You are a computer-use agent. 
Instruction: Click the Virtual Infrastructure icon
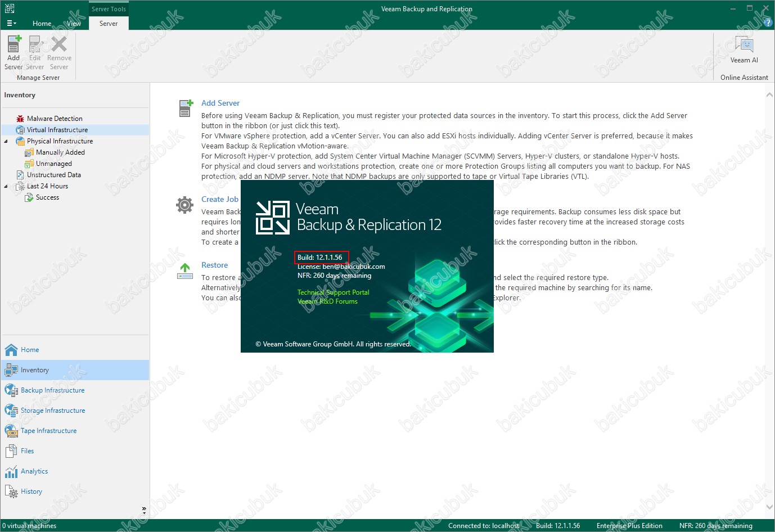click(20, 130)
